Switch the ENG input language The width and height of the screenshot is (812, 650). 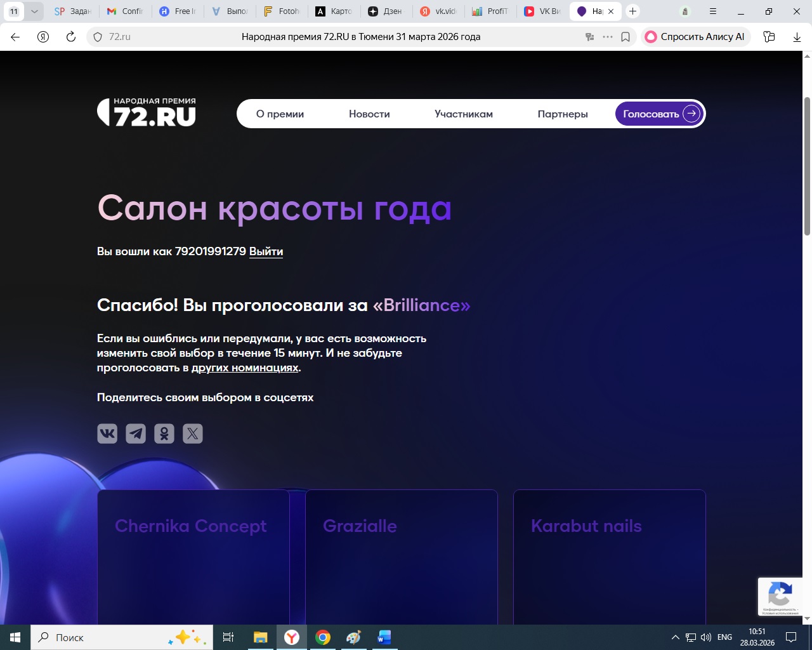coord(724,637)
